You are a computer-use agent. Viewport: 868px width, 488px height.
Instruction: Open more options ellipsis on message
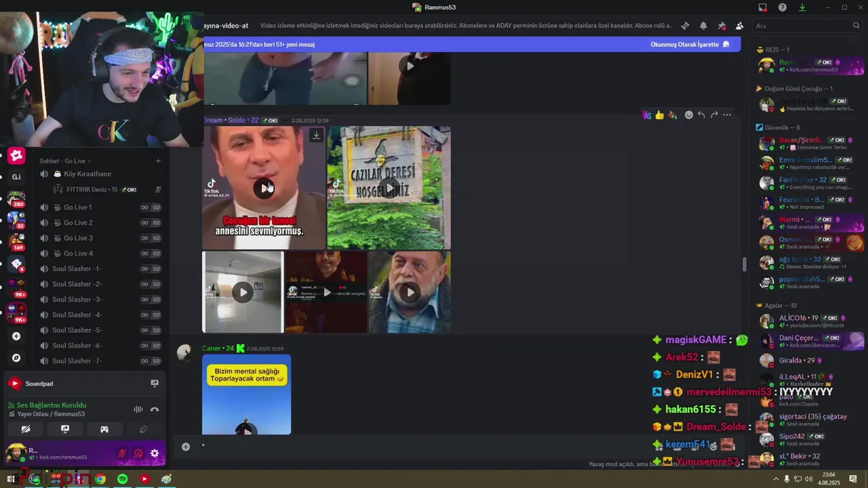[x=727, y=115]
